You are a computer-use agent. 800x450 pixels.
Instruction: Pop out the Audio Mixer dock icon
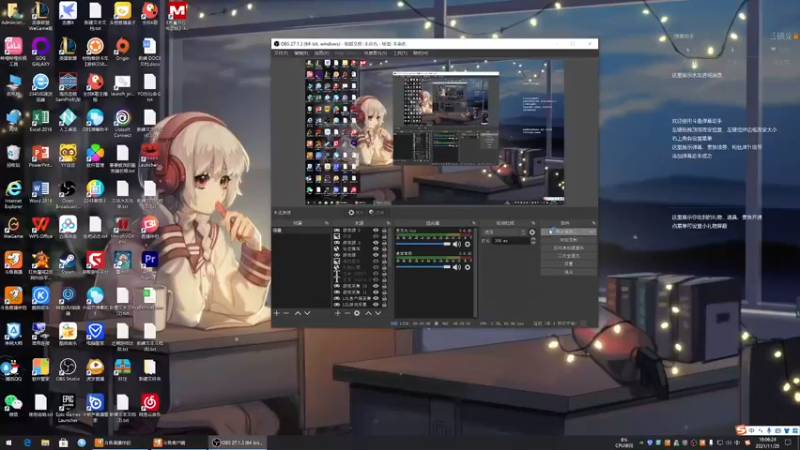click(x=474, y=223)
